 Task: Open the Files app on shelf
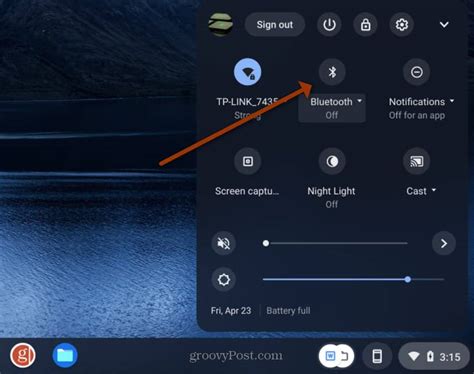click(65, 355)
